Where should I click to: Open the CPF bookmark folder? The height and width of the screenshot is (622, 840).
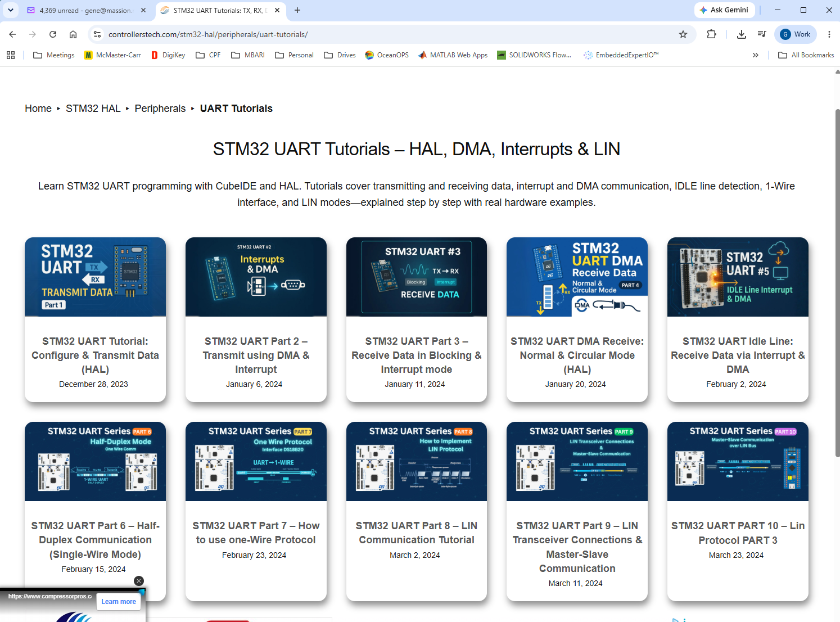pyautogui.click(x=208, y=55)
